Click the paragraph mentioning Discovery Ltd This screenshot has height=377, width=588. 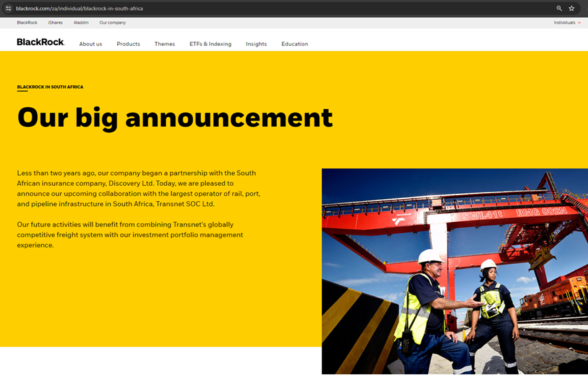(139, 188)
